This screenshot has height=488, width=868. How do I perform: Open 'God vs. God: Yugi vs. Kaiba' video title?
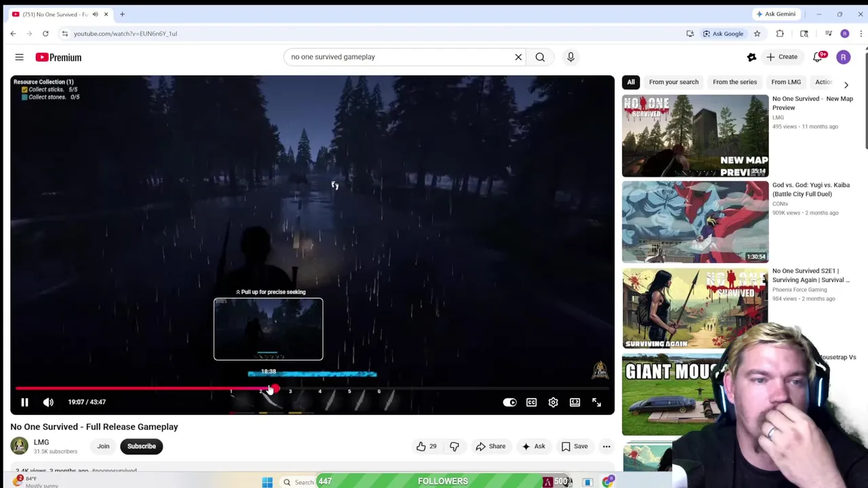811,189
